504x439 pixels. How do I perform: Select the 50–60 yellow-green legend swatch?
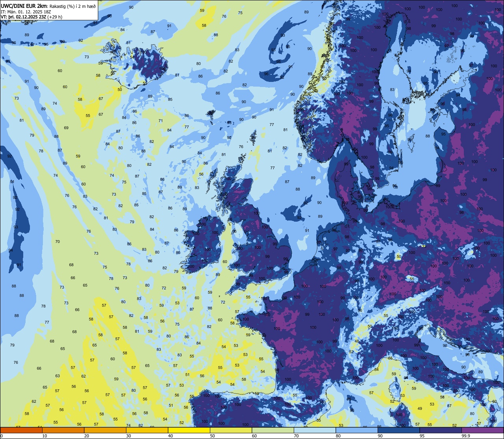click(x=231, y=430)
